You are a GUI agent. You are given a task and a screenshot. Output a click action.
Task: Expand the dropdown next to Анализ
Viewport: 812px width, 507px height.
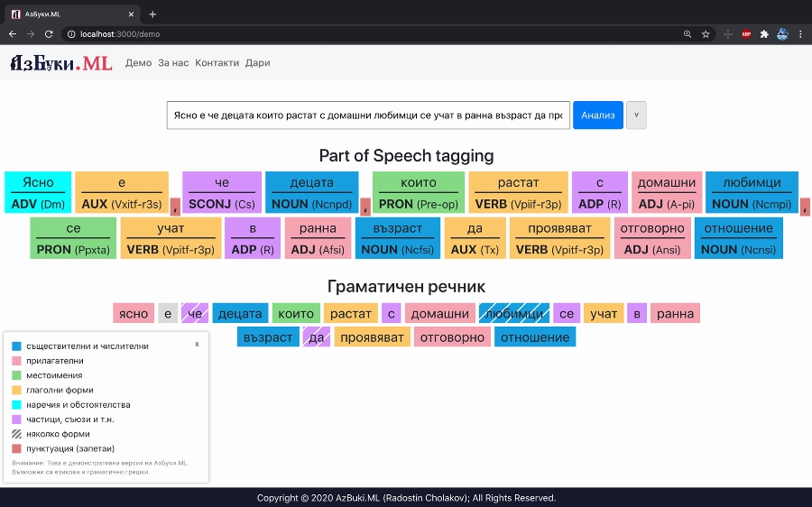click(636, 115)
